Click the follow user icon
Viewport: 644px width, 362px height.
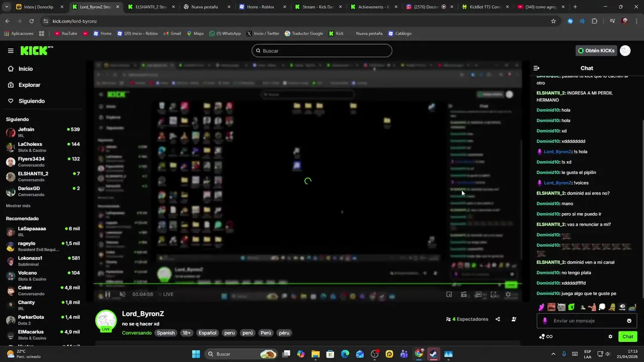[514, 319]
